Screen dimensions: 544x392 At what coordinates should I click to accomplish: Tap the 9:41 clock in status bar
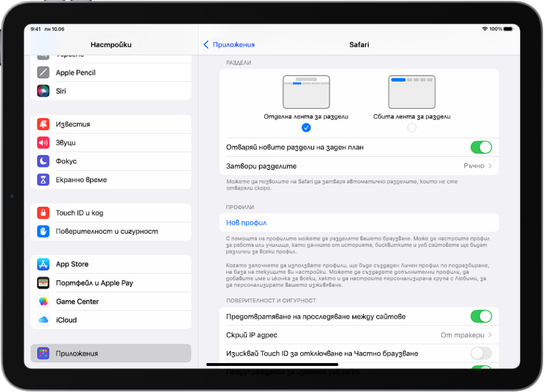(x=35, y=29)
